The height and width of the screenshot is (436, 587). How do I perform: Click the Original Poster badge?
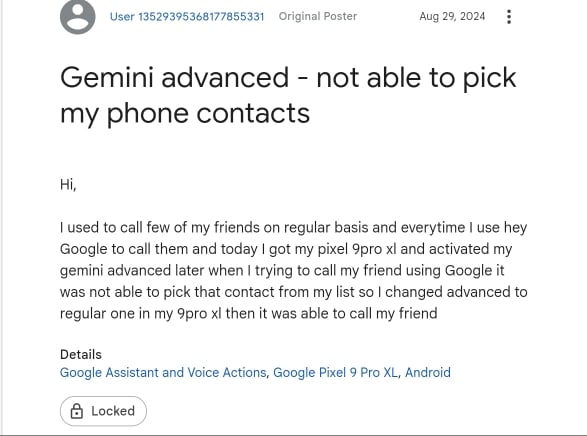(x=318, y=16)
